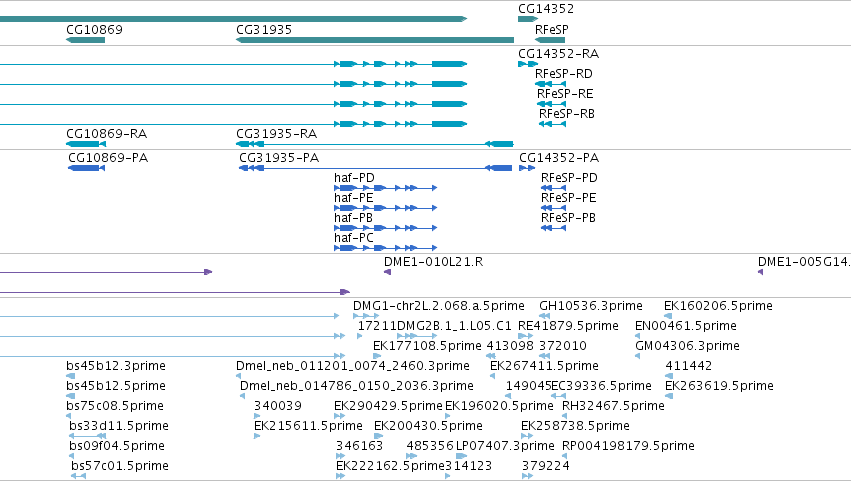Click the 314123 EST label
851x481 pixels.
click(x=469, y=466)
